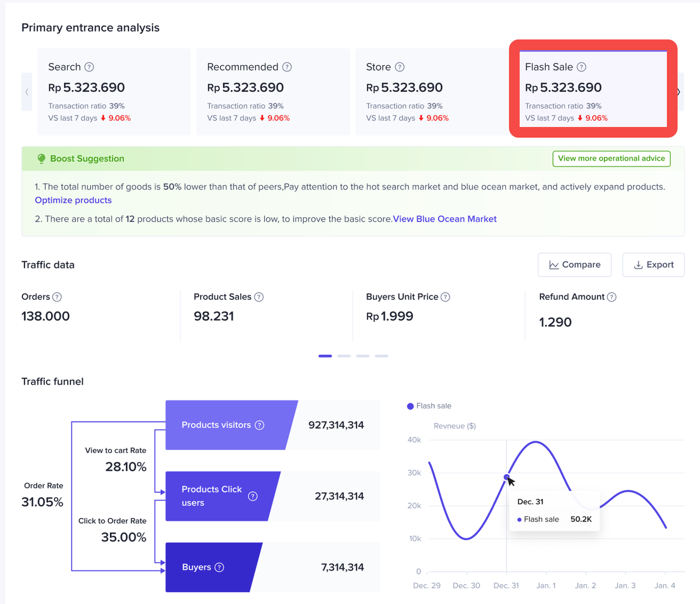
Task: Click the Products visitors help icon
Action: [260, 425]
